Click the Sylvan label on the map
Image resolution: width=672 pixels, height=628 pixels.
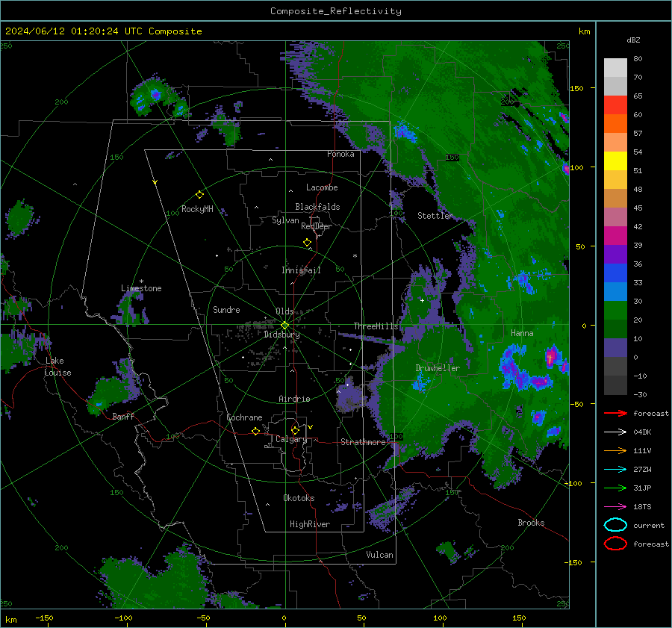tap(285, 220)
